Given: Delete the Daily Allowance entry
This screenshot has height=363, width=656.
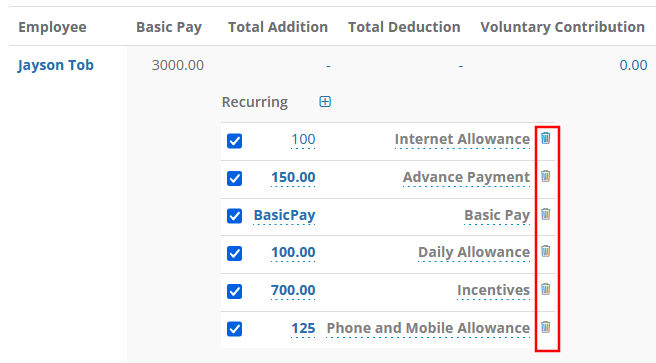Looking at the screenshot, I should (x=546, y=251).
